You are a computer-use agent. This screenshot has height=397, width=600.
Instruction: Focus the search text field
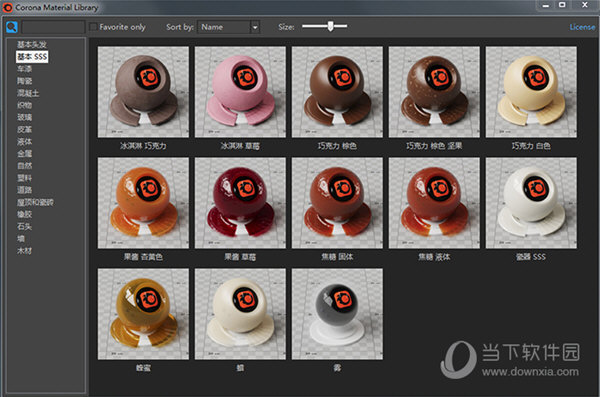[53, 27]
